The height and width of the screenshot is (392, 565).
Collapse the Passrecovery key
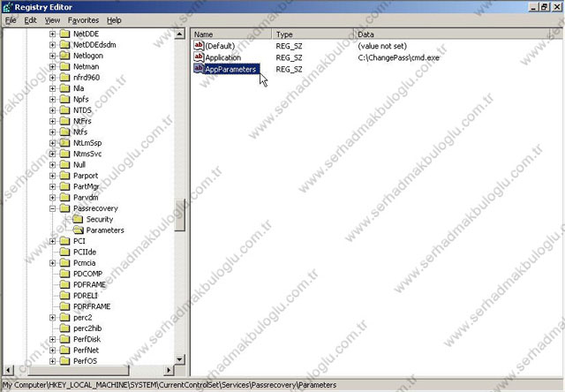[53, 208]
